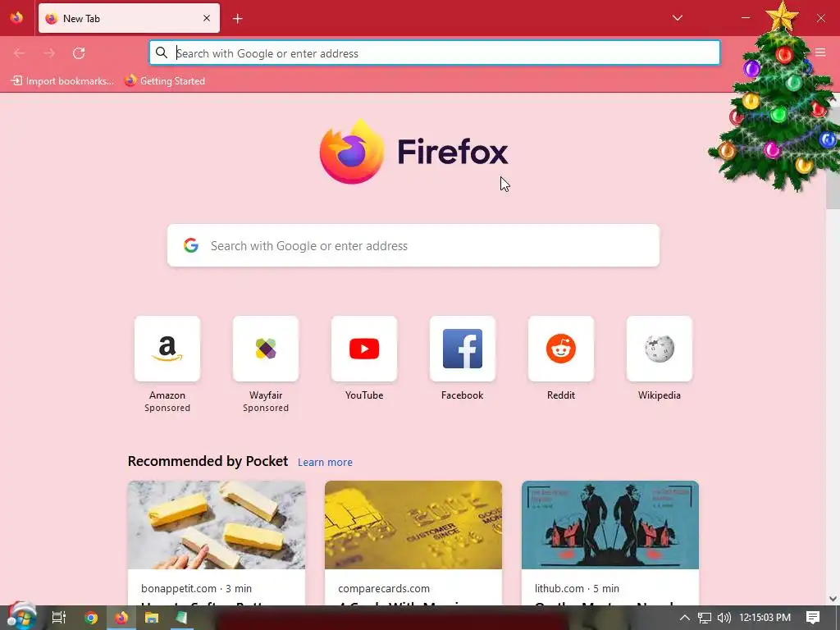Image resolution: width=840 pixels, height=630 pixels.
Task: Click the lithub.com · 5 min text
Action: [x=577, y=588]
